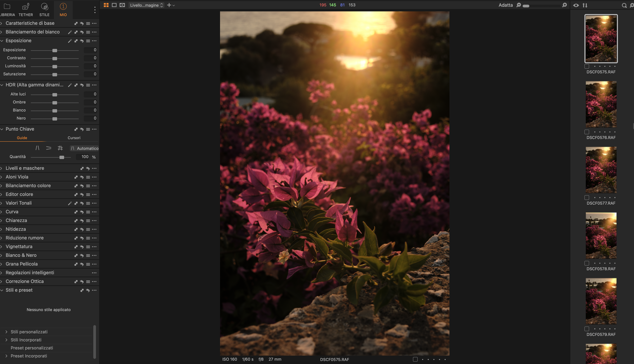Open the Livello immagine layer dropdown

pos(146,5)
